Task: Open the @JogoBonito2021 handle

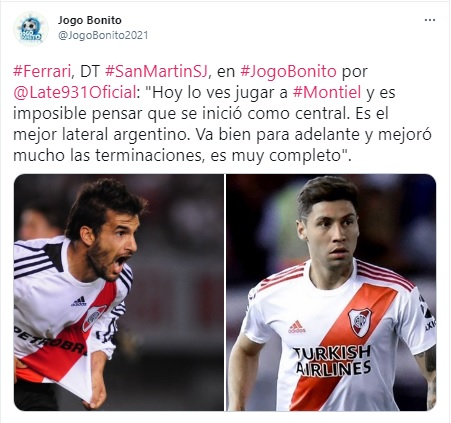Action: (103, 35)
